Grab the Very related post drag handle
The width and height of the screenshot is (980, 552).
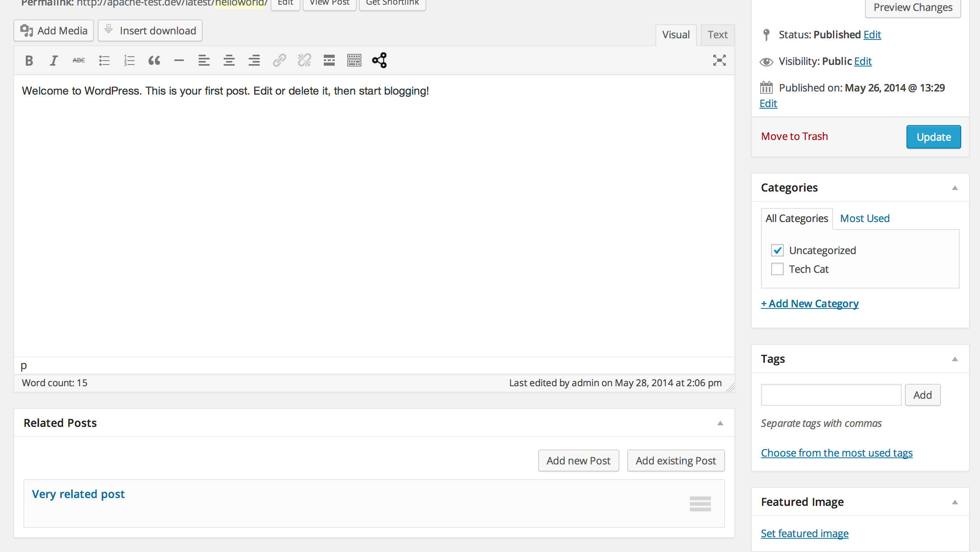(x=700, y=504)
